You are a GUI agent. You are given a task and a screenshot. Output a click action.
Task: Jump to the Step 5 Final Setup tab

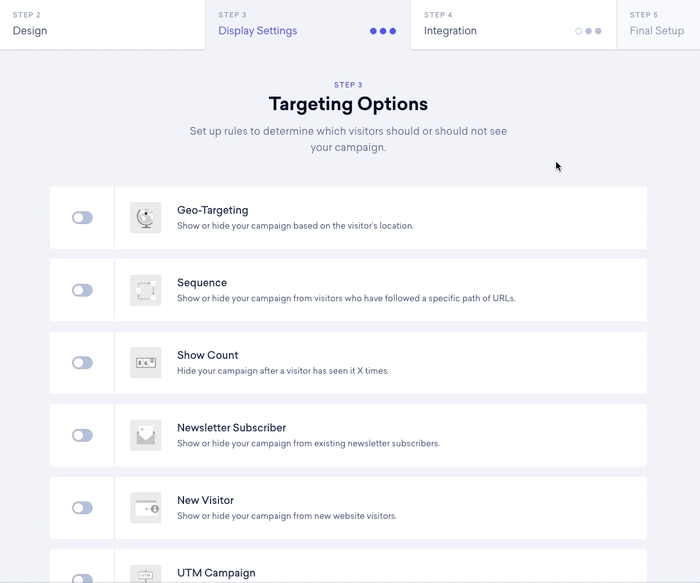657,24
